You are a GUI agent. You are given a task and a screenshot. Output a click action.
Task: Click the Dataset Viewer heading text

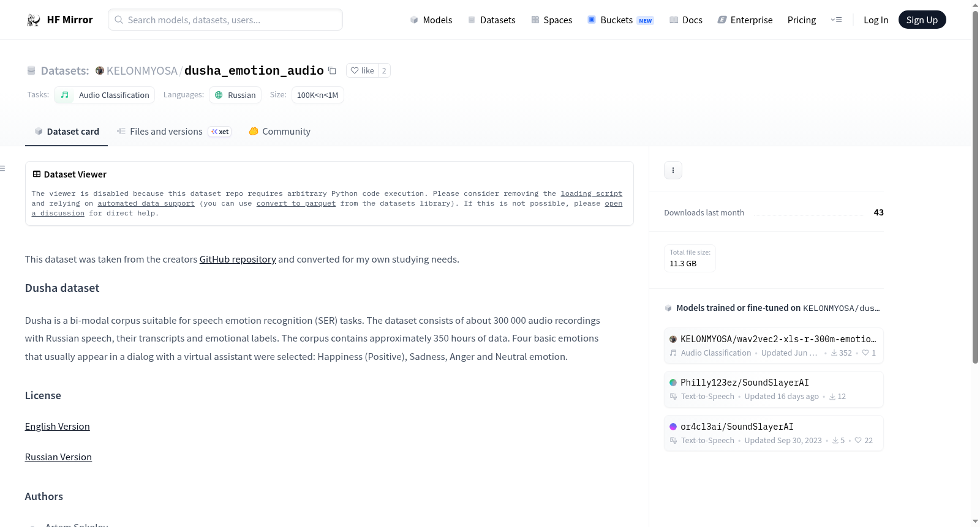[x=75, y=174]
